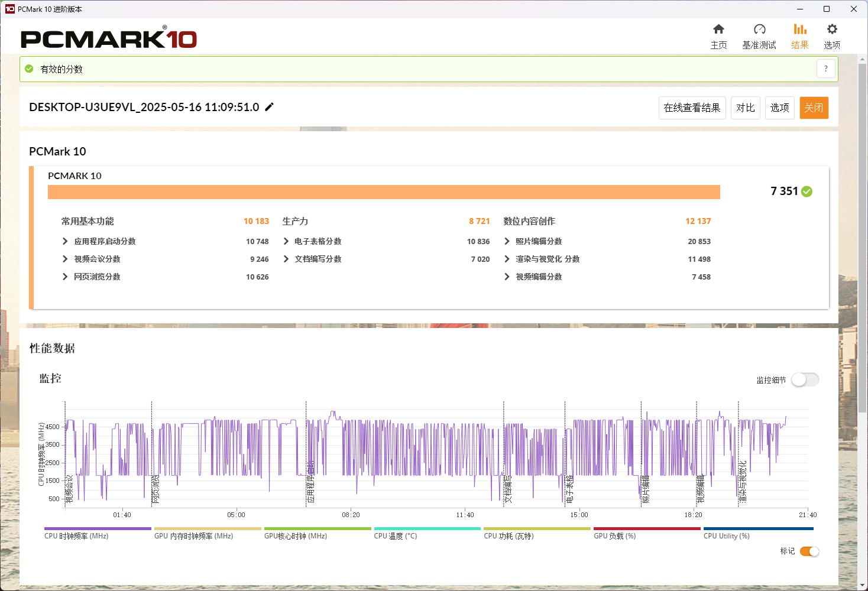This screenshot has height=591, width=868.
Task: Select the CPU Utility (%) legend swatch
Action: point(759,528)
